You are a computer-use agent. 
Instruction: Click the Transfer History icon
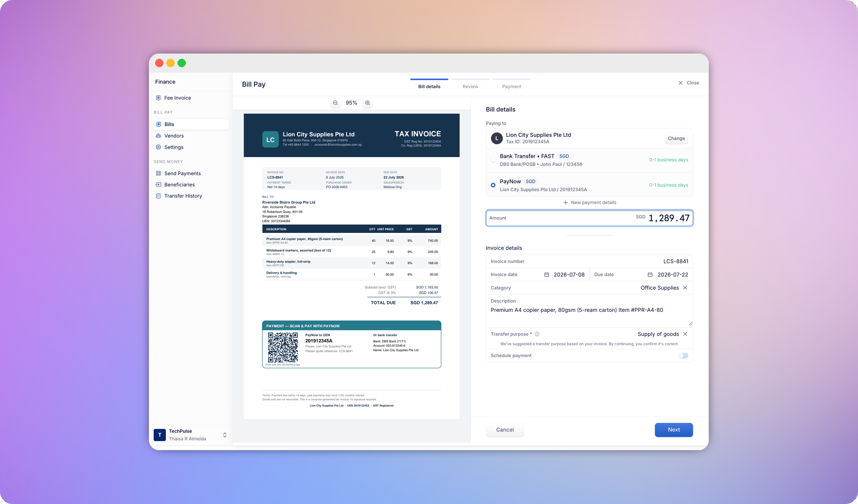(158, 196)
